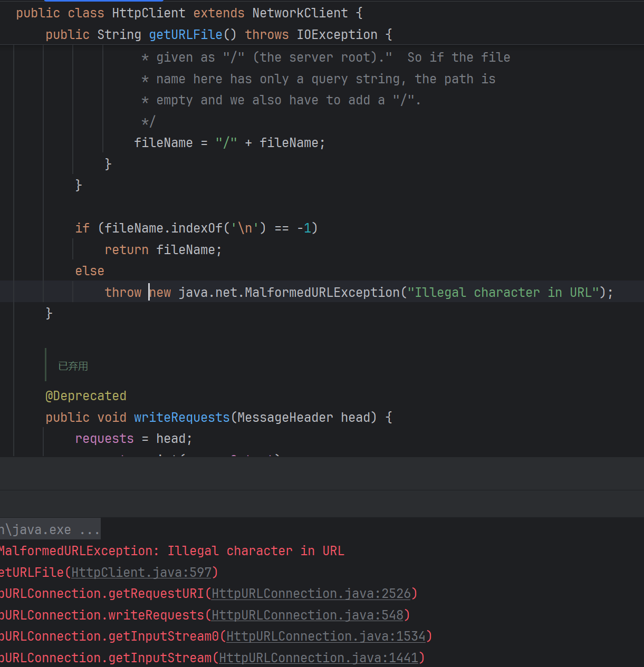
Task: Select the @Deprecated annotation
Action: pyautogui.click(x=86, y=396)
